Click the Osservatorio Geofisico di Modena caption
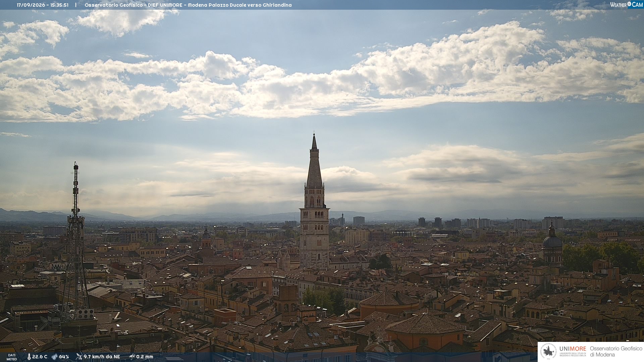Image resolution: width=644 pixels, height=362 pixels. coord(616,352)
